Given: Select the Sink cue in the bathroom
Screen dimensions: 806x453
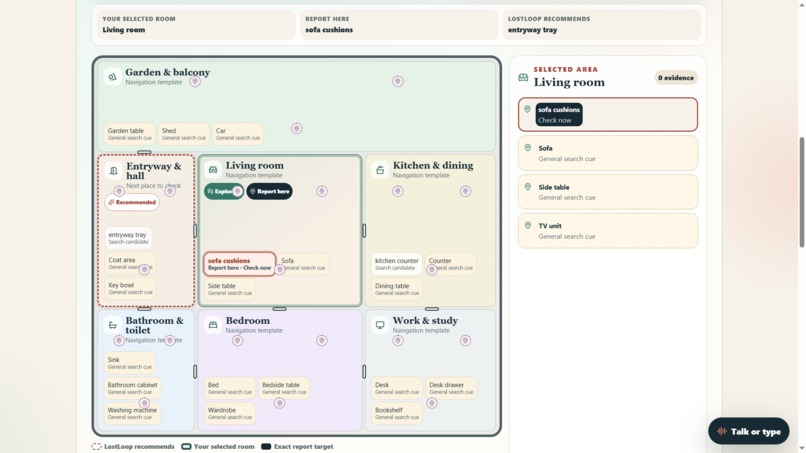Looking at the screenshot, I should pyautogui.click(x=130, y=363).
